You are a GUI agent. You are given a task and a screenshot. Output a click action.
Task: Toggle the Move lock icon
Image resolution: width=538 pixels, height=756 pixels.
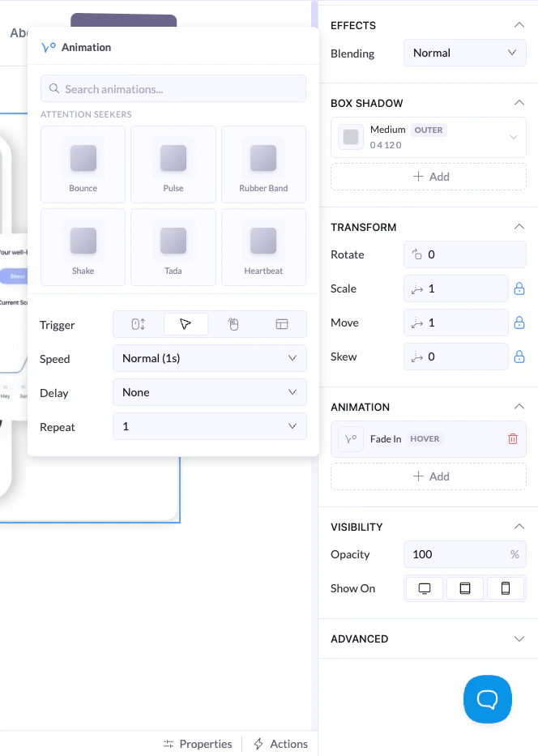click(519, 322)
